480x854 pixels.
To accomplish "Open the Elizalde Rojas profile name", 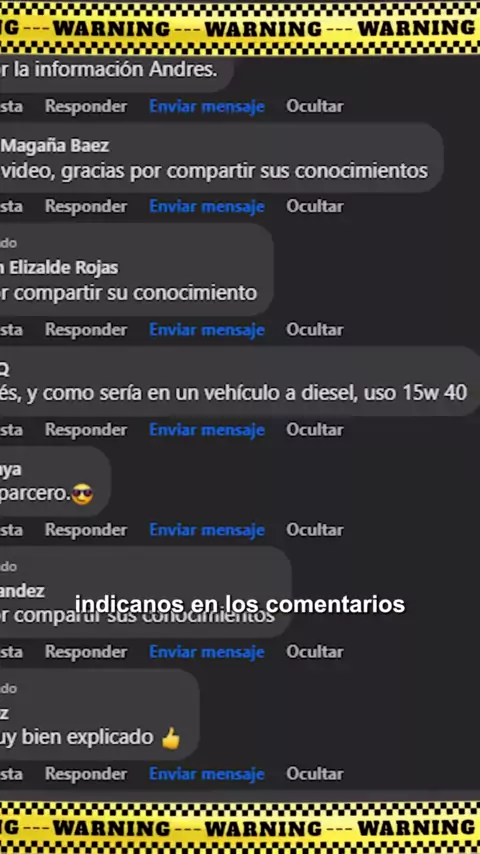I will click(59, 268).
